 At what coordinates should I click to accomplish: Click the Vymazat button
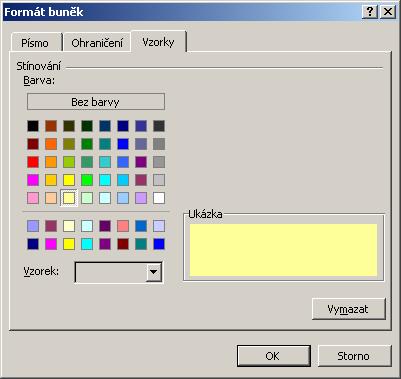coord(349,309)
